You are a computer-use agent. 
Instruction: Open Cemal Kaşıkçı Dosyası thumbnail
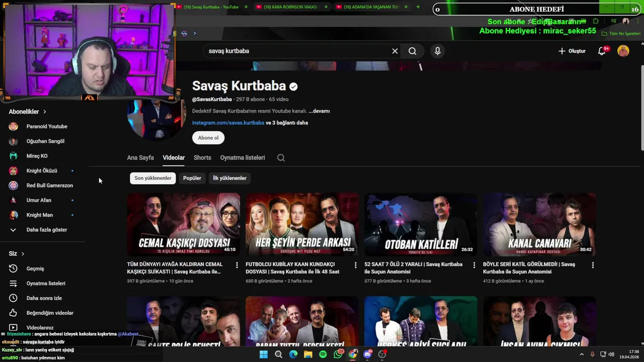(x=184, y=224)
